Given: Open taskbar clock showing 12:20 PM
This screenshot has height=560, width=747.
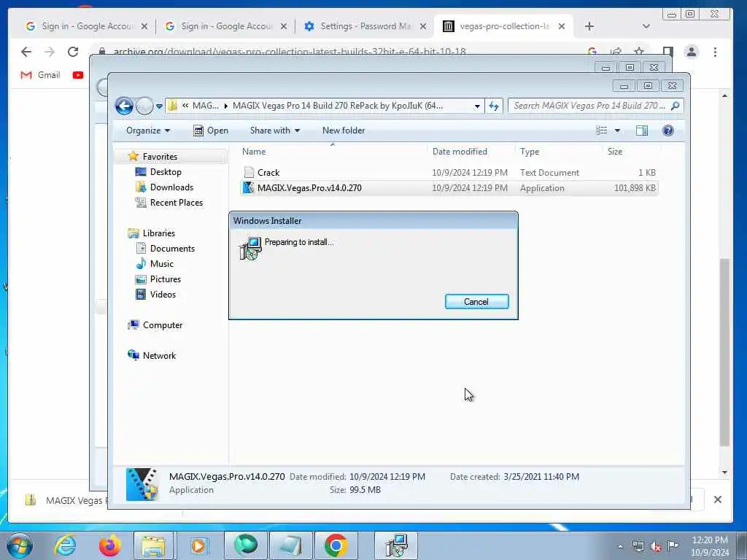Looking at the screenshot, I should point(710,546).
